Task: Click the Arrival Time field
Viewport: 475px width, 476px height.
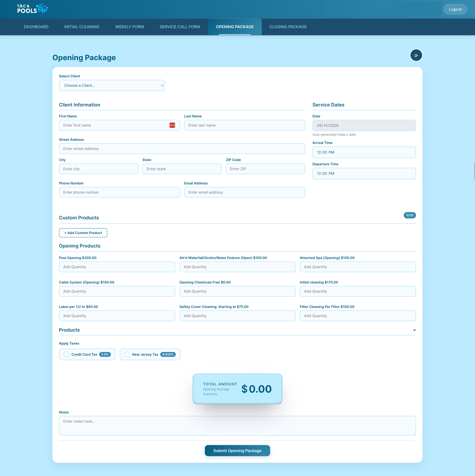Action: (364, 152)
